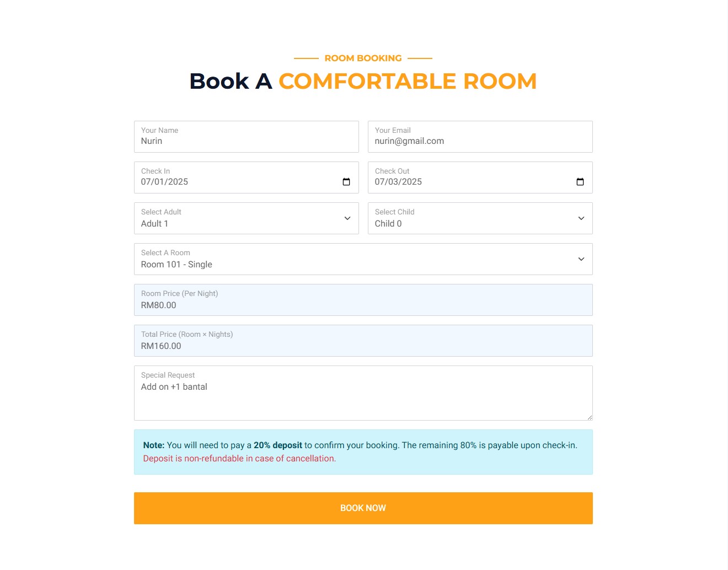This screenshot has height=570, width=728.
Task: Click the red non-refundable deposit warning
Action: 239,459
